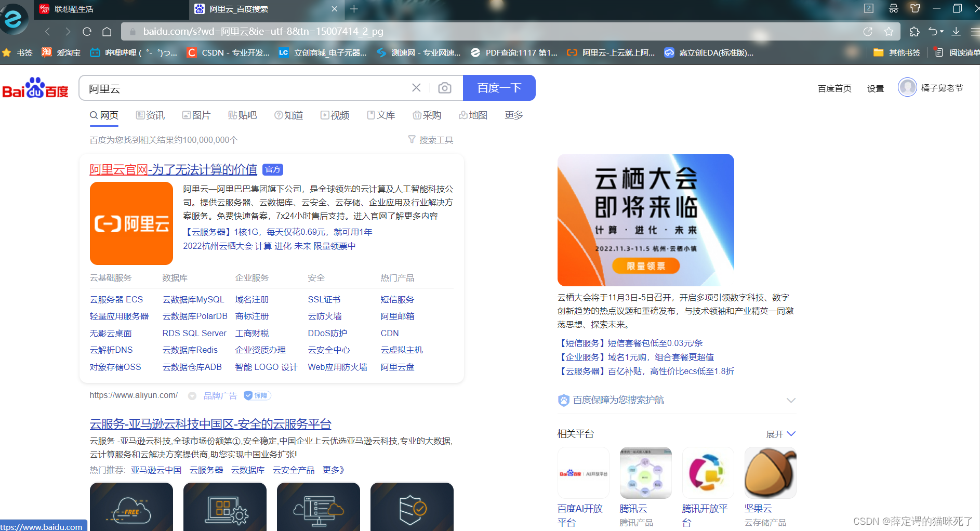Open the 其他书签 folder

(897, 52)
